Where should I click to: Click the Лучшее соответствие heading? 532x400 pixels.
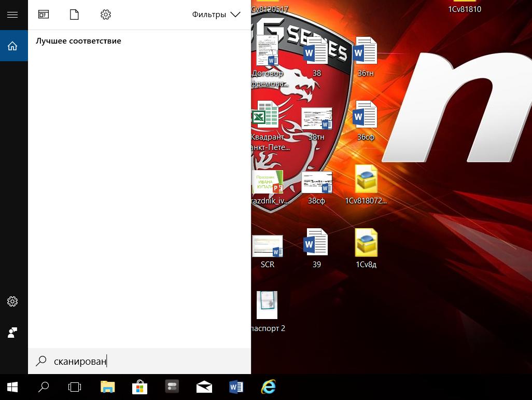pos(78,41)
